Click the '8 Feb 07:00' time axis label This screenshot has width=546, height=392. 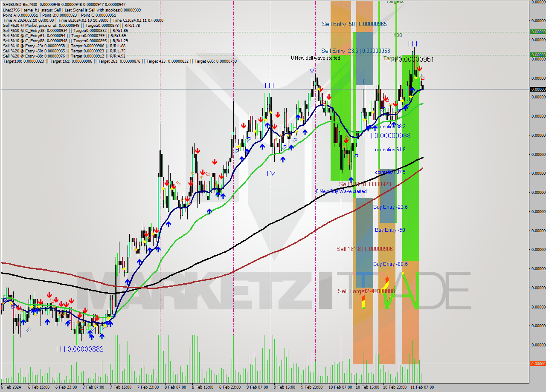tap(175, 387)
